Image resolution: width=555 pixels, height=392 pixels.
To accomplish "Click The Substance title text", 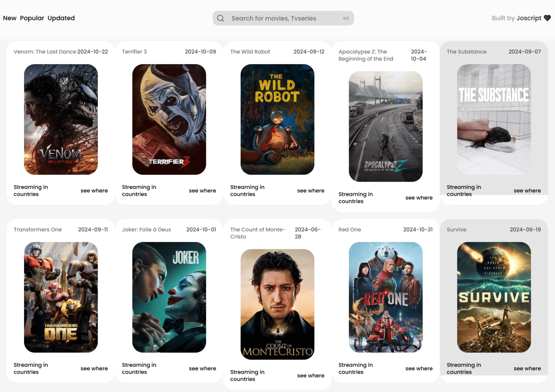I will pos(466,52).
